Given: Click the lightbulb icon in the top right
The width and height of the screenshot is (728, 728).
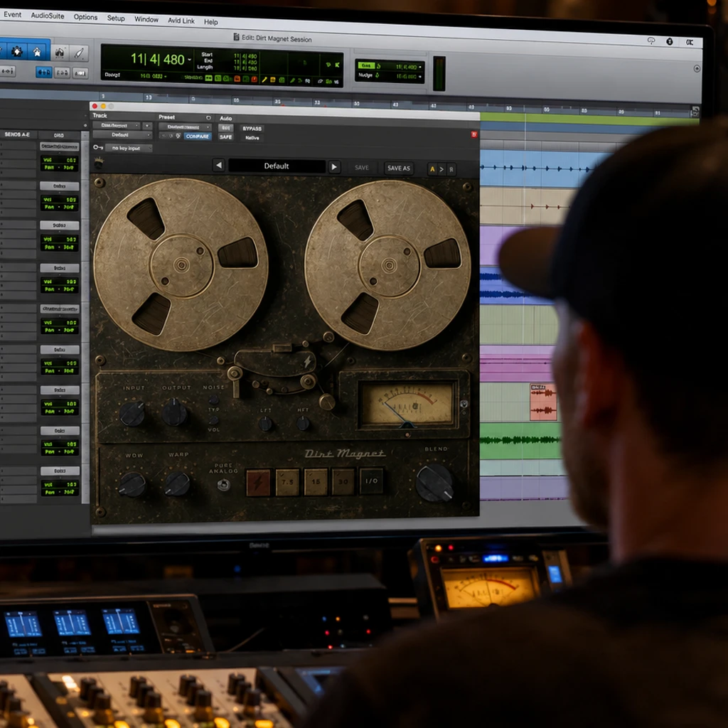Looking at the screenshot, I should 651,41.
